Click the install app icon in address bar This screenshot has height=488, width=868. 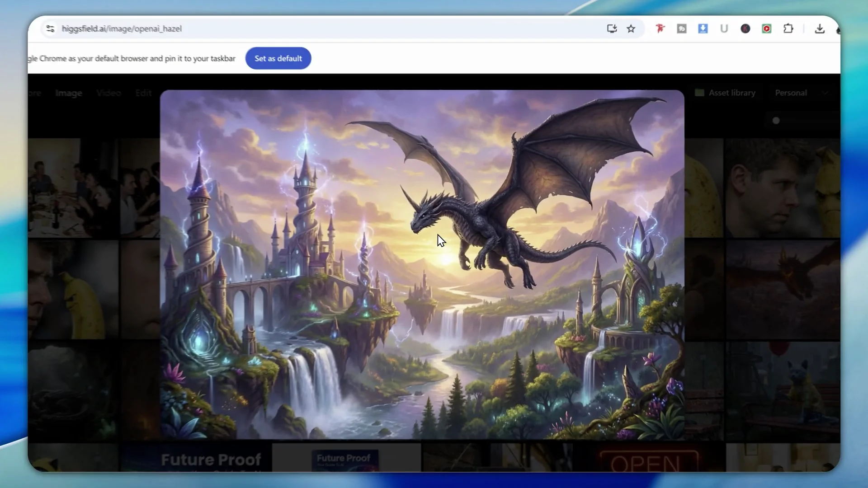tap(612, 29)
